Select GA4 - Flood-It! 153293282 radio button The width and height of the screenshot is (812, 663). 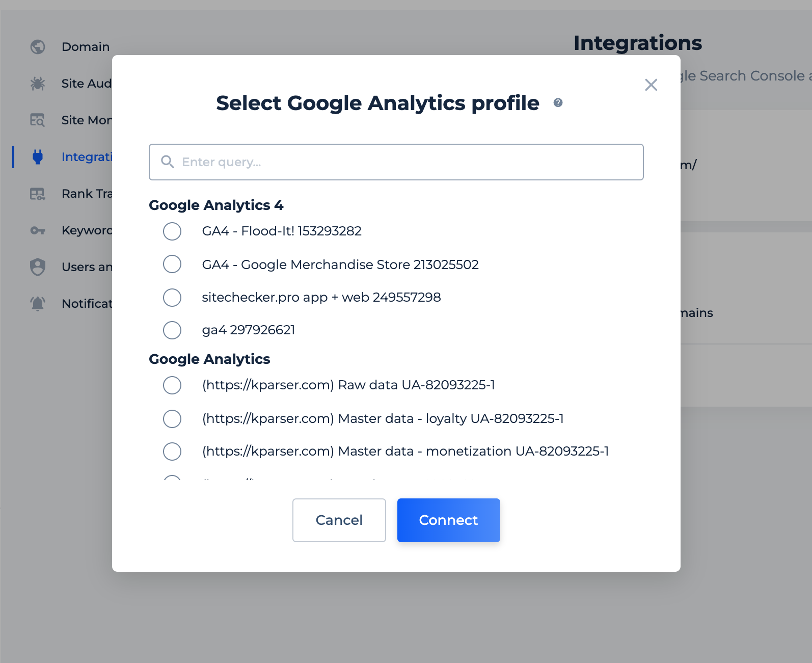pos(172,231)
